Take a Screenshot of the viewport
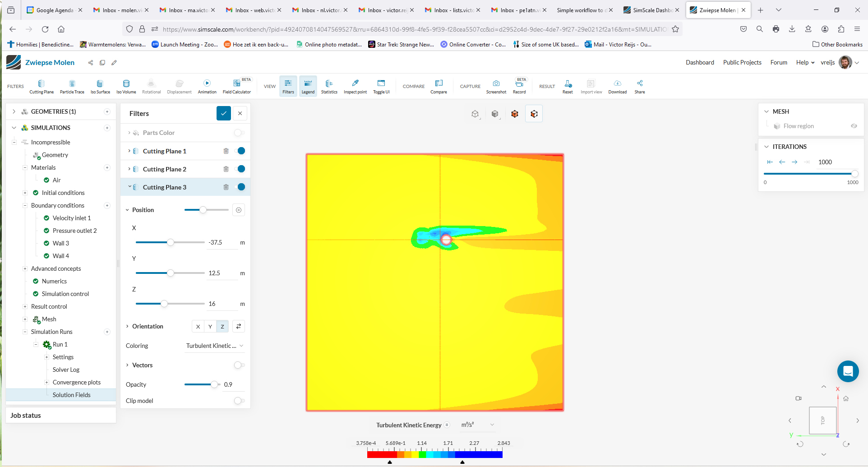This screenshot has width=868, height=467. click(496, 86)
